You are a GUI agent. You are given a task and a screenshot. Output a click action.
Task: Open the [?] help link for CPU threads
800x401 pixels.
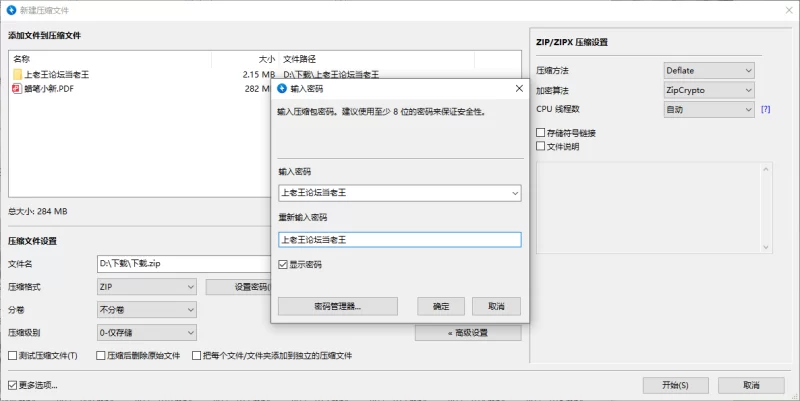coord(765,109)
